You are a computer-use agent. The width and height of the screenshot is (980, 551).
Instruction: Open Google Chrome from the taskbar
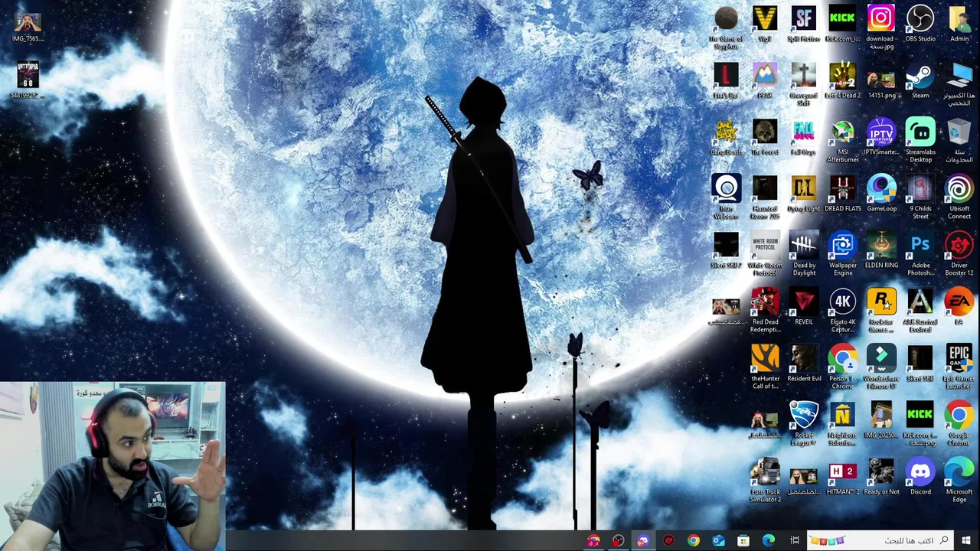coord(693,540)
